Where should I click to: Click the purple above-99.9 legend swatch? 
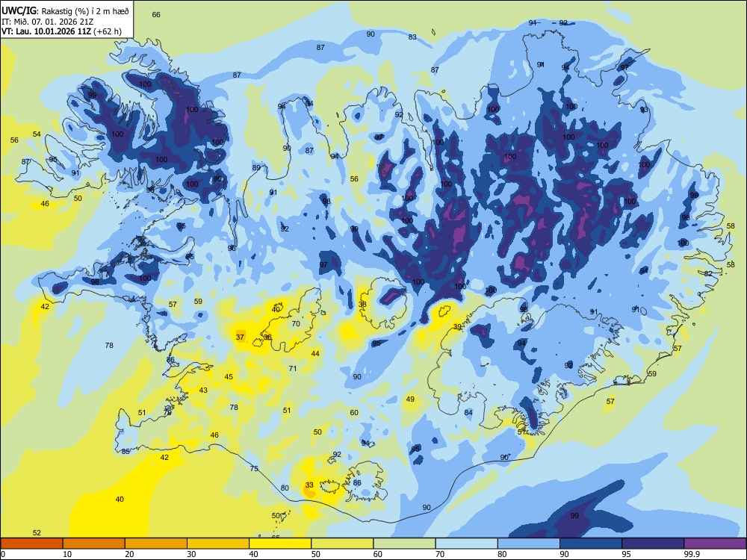pyautogui.click(x=715, y=544)
